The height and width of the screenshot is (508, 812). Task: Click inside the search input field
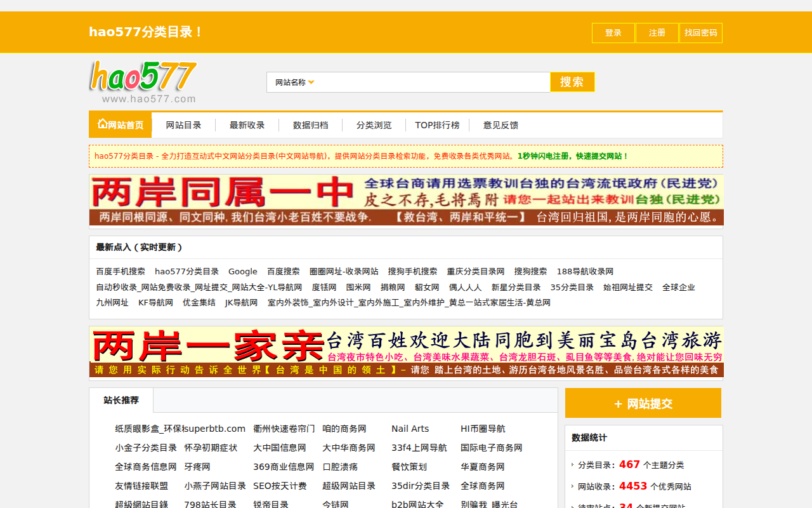[431, 83]
